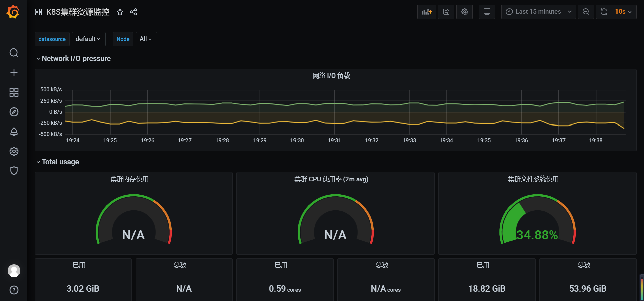
Task: Click the user avatar in the sidebar
Action: [14, 271]
